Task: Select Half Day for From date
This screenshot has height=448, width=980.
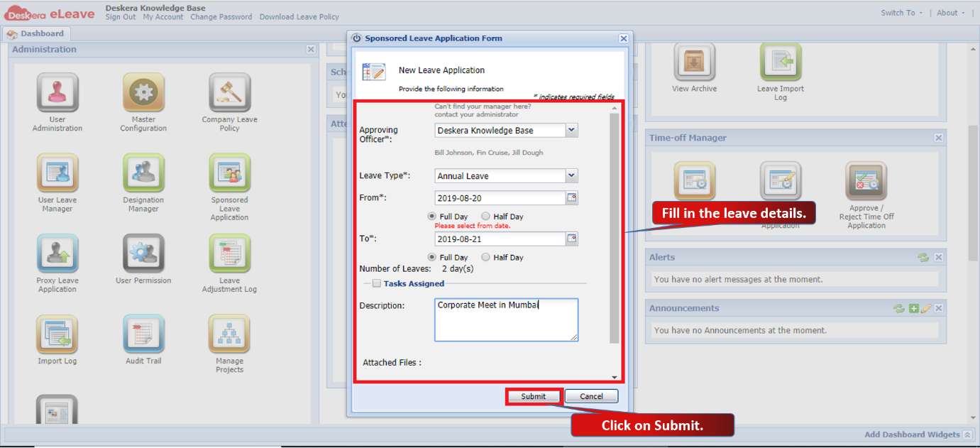Action: (485, 217)
